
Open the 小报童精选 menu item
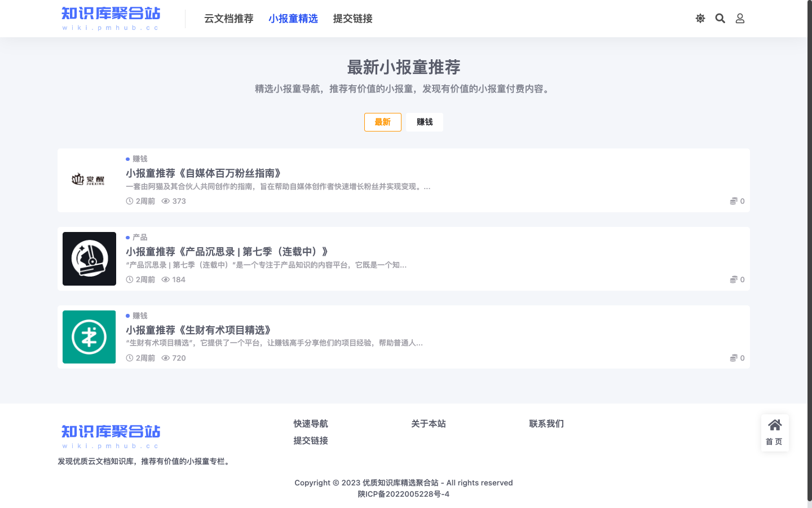coord(293,18)
